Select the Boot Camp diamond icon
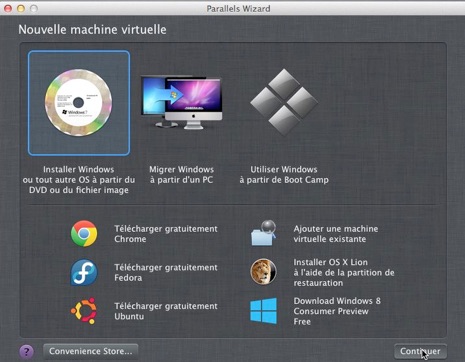Viewport: 465px width, 362px height. 284,102
